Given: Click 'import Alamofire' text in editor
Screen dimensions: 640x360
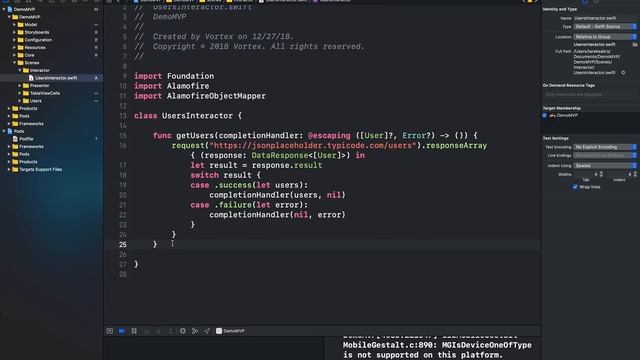Looking at the screenshot, I should pos(171,86).
